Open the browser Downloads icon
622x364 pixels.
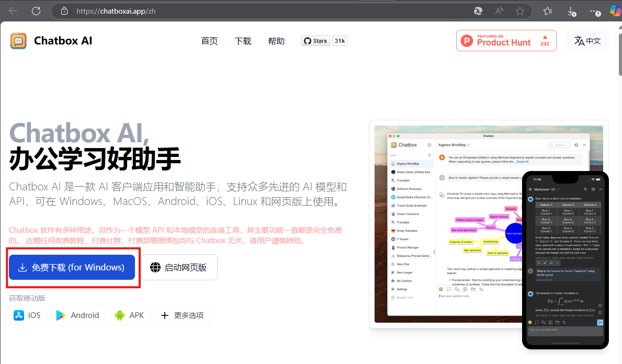(571, 12)
